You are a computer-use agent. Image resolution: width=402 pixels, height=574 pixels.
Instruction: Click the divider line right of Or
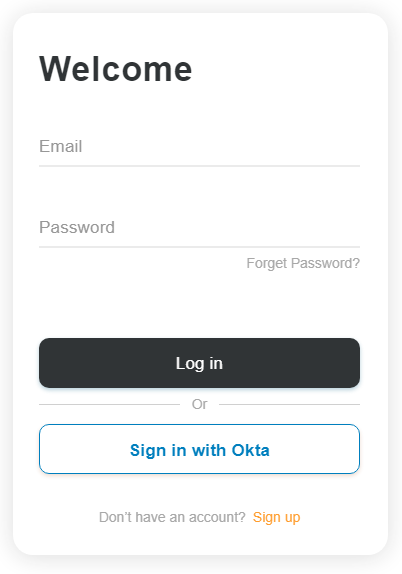[x=289, y=405]
